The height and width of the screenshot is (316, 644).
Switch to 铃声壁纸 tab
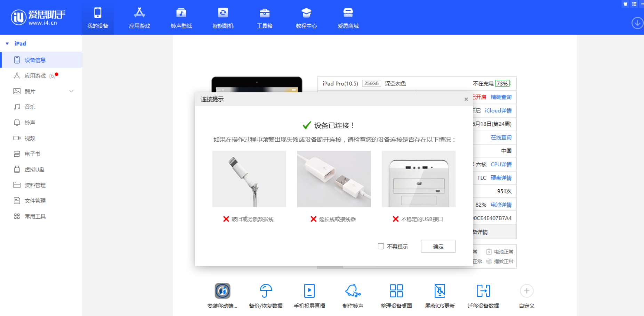181,18
